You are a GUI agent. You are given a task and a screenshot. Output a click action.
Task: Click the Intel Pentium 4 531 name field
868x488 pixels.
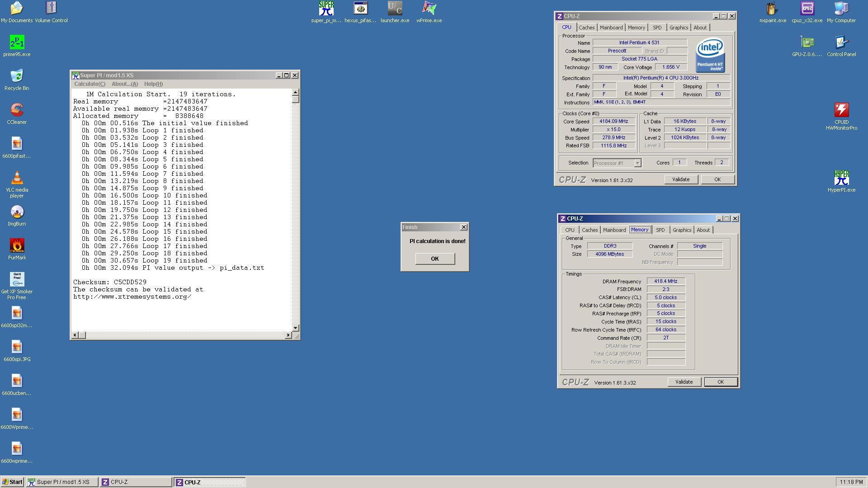pos(640,43)
